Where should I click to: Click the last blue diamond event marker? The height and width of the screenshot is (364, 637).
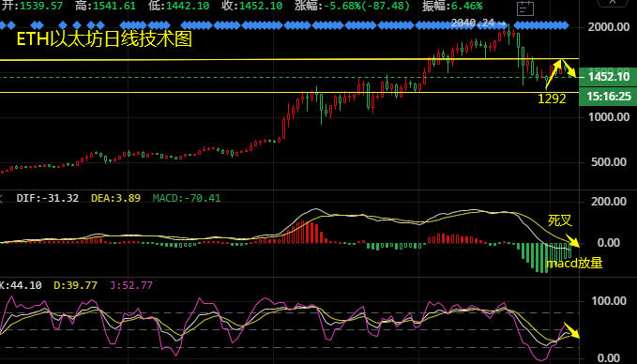click(564, 25)
